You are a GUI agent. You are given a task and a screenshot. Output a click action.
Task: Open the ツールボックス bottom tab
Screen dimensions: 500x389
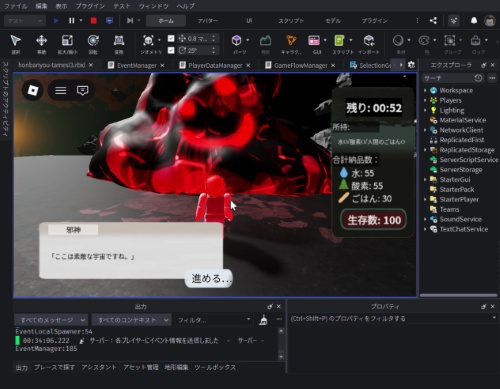pos(215,367)
